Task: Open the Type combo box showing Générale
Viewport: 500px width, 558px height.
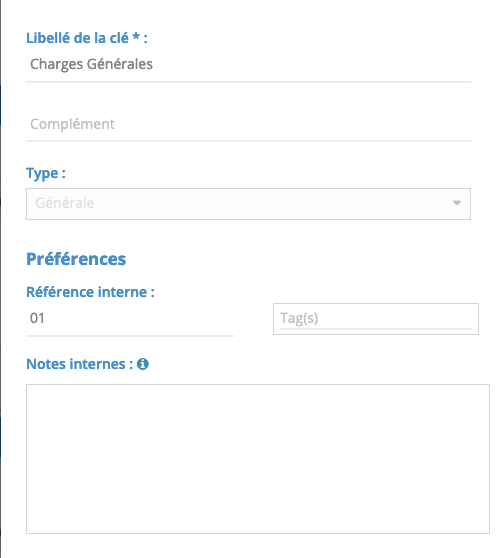Action: (248, 204)
